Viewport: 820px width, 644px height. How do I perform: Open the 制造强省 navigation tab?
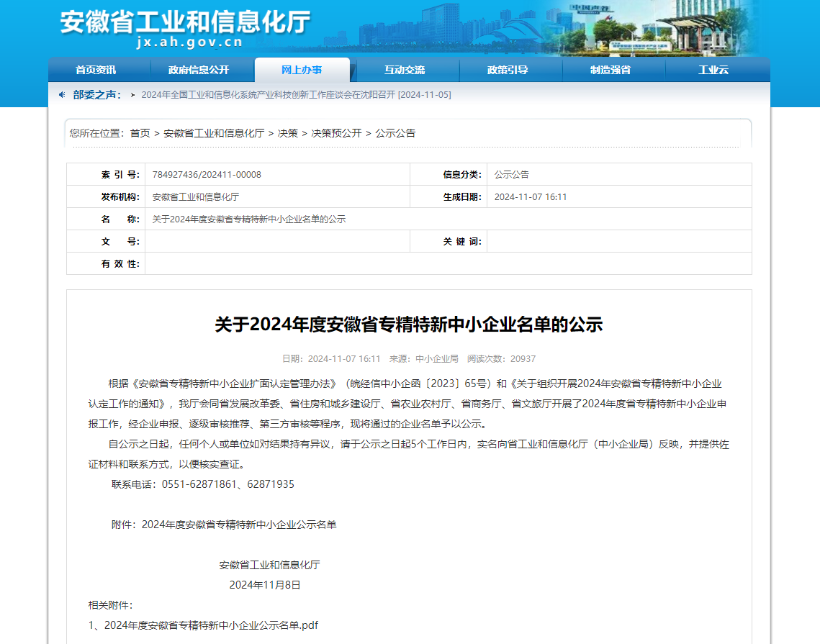click(x=611, y=70)
